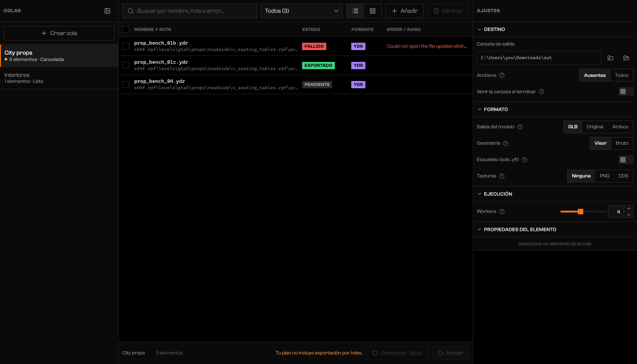Click the Crear cola button
The height and width of the screenshot is (364, 637).
(x=59, y=33)
